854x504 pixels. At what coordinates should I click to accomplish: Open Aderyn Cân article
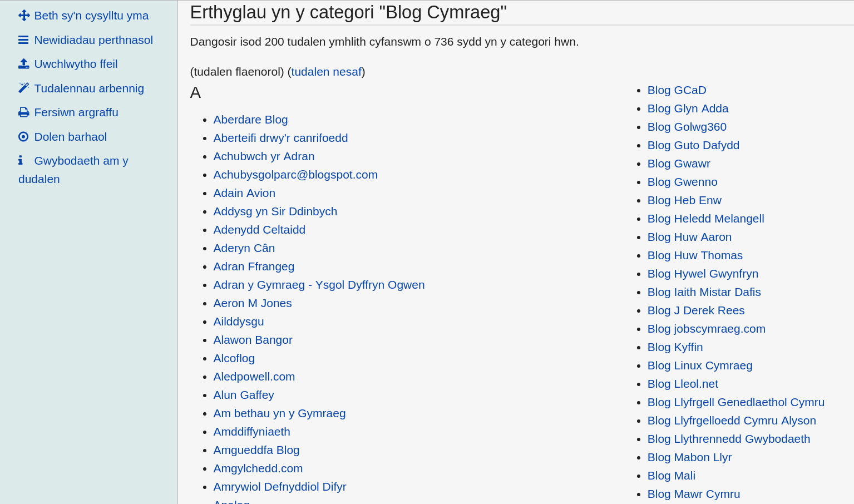pos(244,248)
